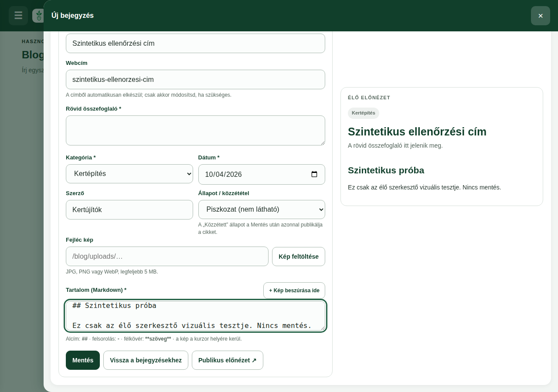Click the Webcím input field
The width and height of the screenshot is (558, 392).
(195, 80)
